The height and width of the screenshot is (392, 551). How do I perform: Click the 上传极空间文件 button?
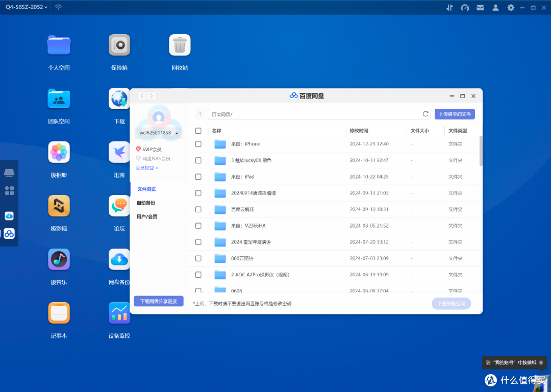pos(455,114)
